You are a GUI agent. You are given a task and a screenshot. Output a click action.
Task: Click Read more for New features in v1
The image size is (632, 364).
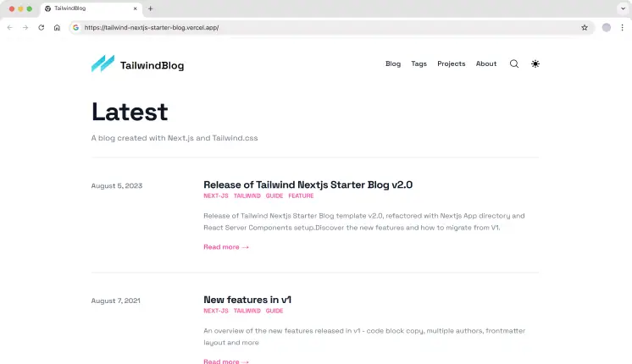pos(226,361)
